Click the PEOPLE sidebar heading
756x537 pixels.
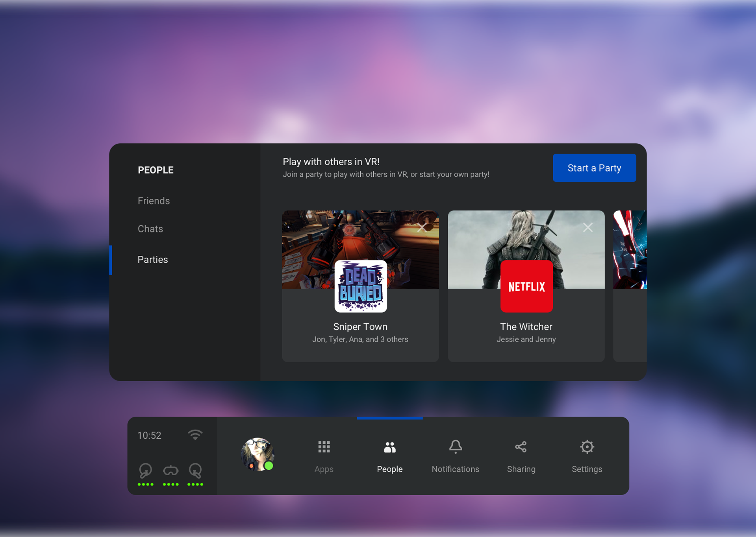tap(156, 170)
